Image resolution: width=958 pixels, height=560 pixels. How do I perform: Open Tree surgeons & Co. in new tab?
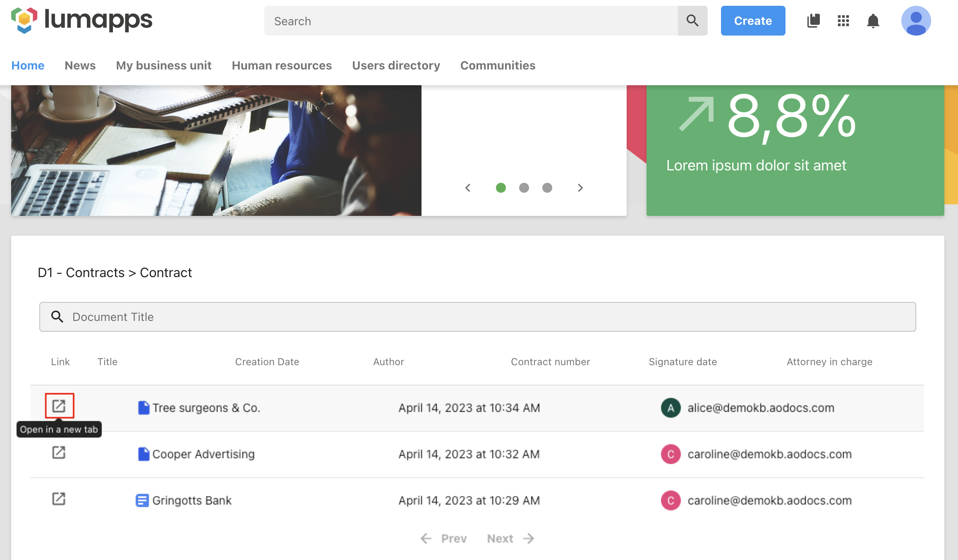click(x=59, y=406)
